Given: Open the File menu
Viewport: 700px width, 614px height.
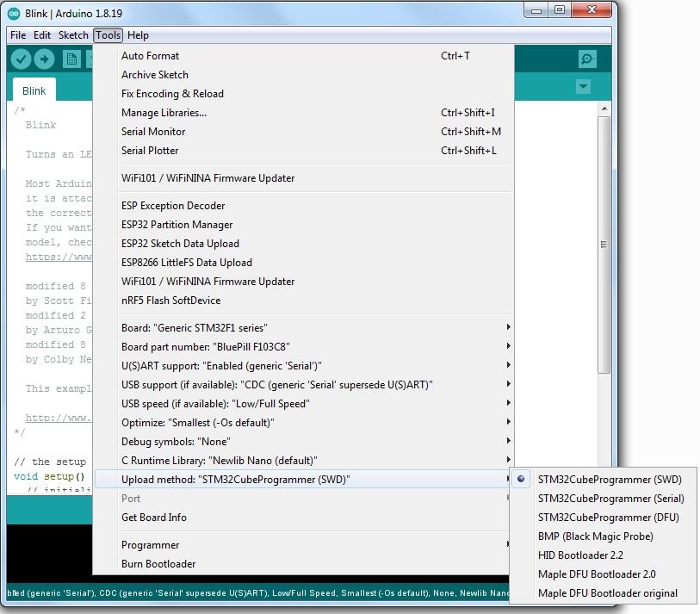Looking at the screenshot, I should coord(18,35).
